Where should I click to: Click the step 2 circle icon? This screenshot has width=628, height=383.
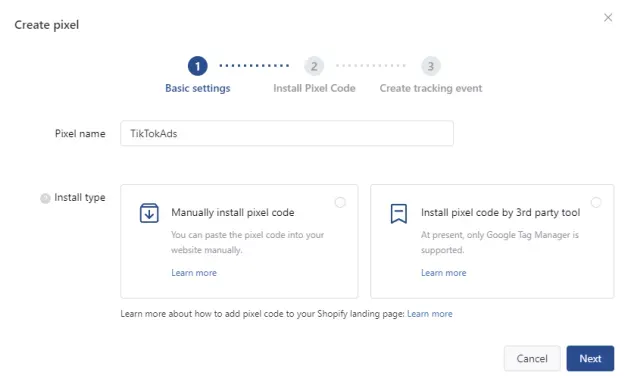pos(314,66)
